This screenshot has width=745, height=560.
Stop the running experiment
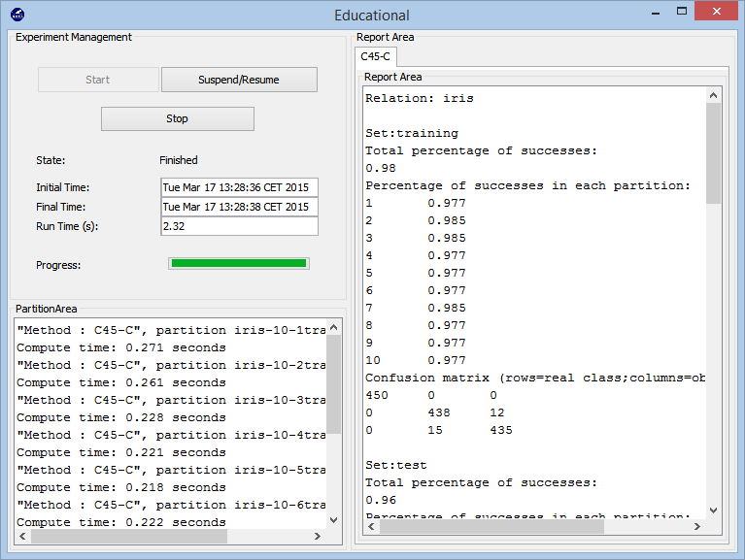pyautogui.click(x=177, y=118)
